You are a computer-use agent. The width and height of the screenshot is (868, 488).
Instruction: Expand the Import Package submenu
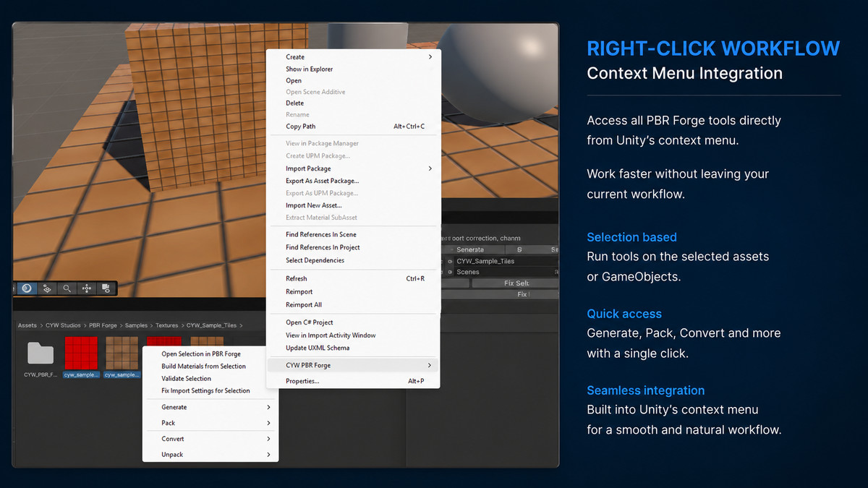pyautogui.click(x=354, y=168)
